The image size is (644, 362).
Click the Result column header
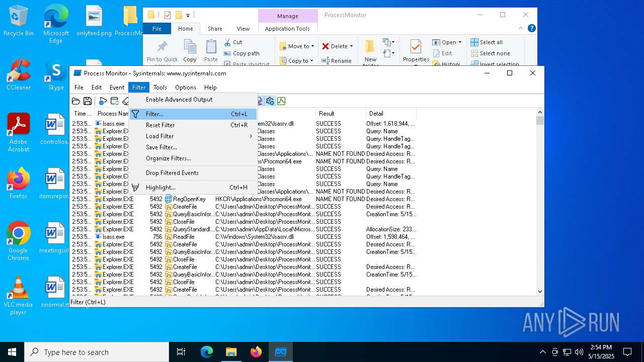coord(341,114)
